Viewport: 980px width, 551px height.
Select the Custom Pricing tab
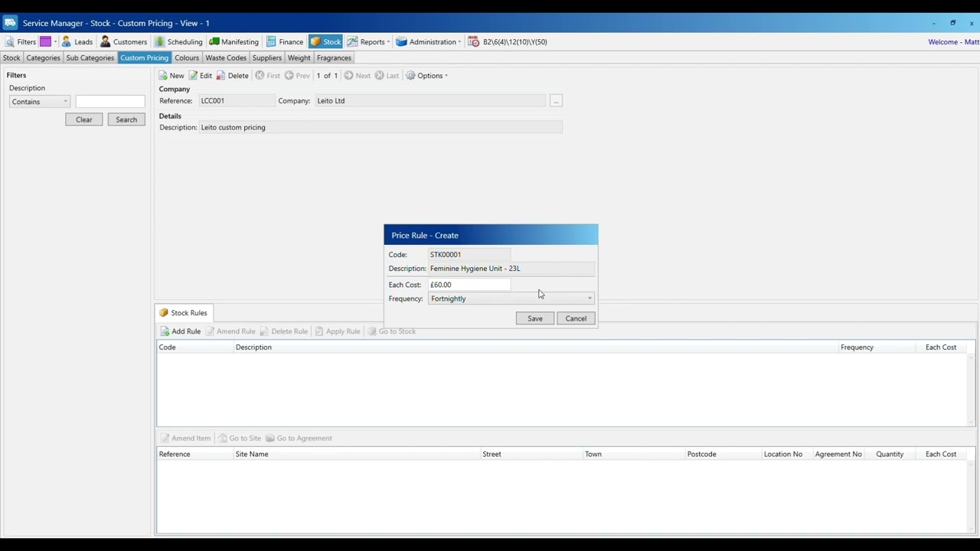[x=144, y=57]
